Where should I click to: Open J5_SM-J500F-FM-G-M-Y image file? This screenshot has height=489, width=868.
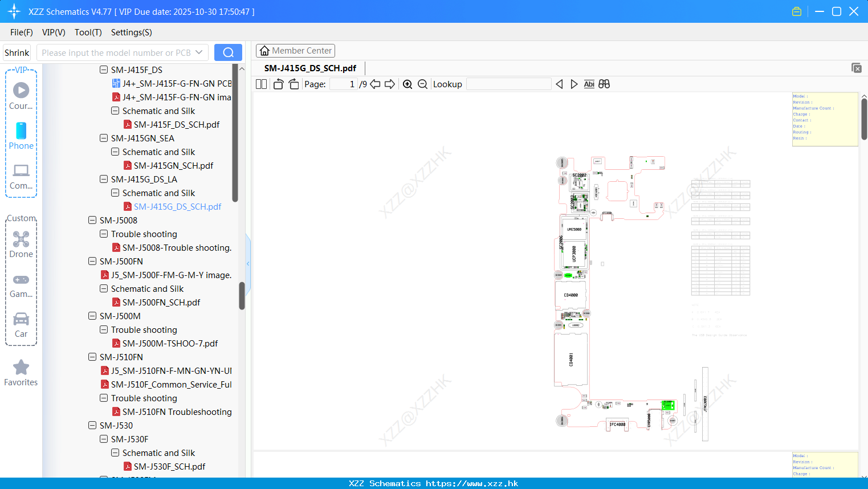tap(166, 275)
